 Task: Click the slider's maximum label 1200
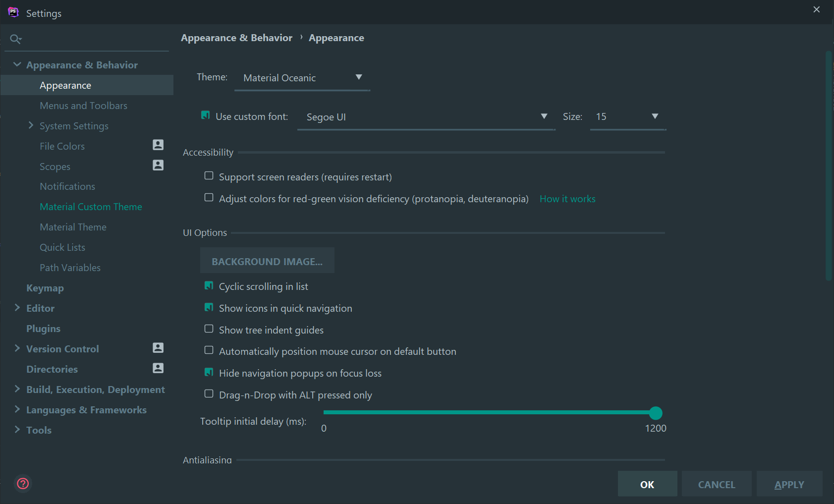click(x=656, y=428)
